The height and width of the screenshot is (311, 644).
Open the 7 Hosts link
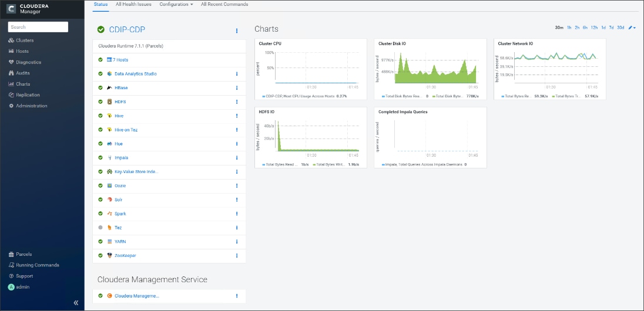[x=120, y=60]
